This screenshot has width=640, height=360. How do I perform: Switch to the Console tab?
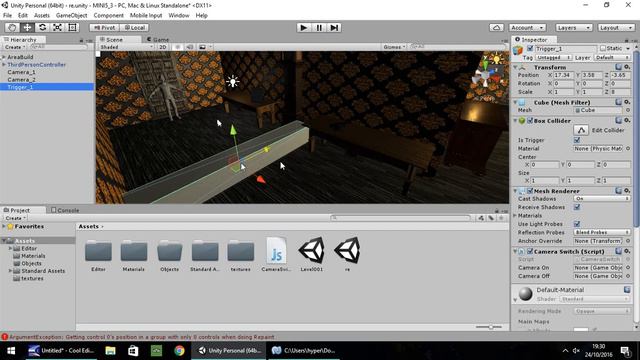click(x=65, y=210)
